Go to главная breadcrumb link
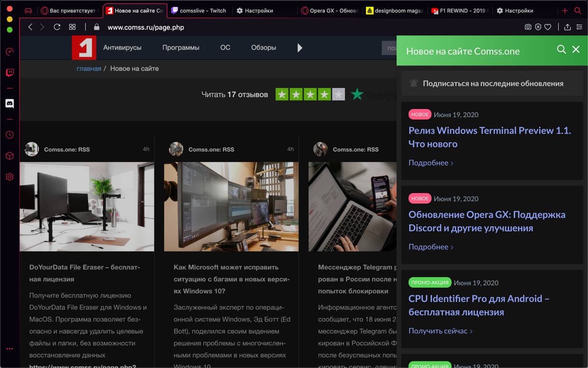 [89, 68]
